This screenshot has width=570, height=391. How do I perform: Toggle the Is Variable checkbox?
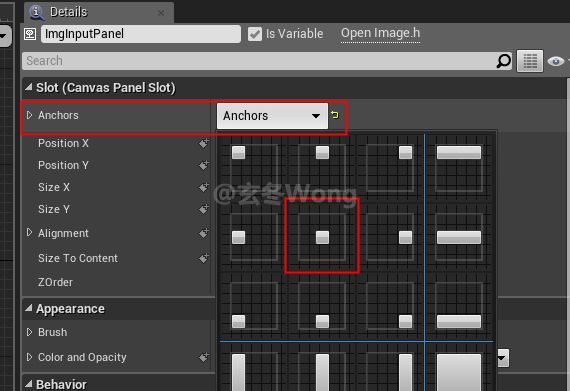(255, 34)
